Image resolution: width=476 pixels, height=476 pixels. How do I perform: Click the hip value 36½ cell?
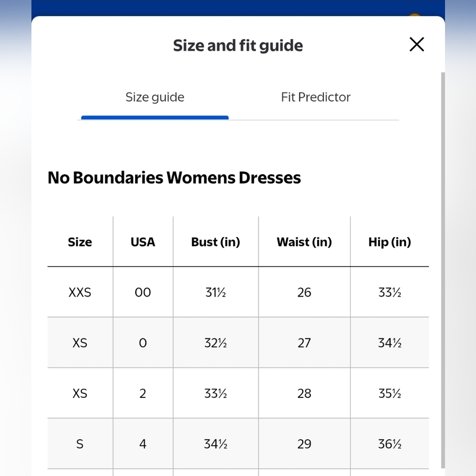tap(389, 444)
